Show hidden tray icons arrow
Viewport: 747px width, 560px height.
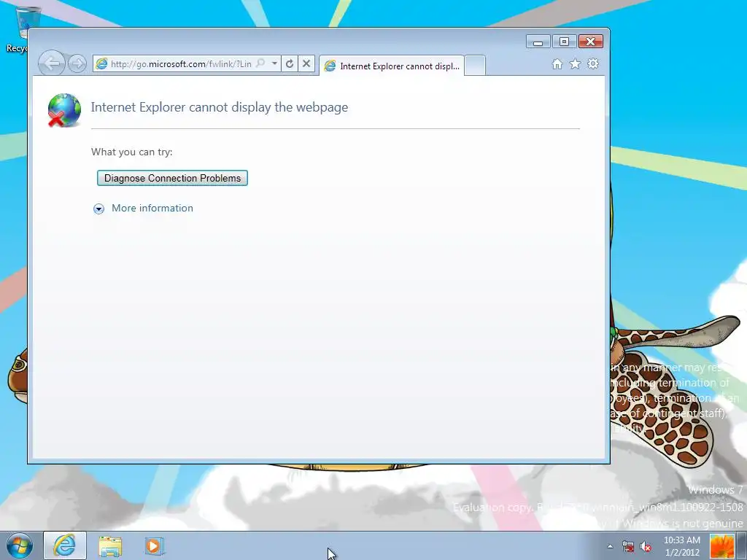[610, 547]
